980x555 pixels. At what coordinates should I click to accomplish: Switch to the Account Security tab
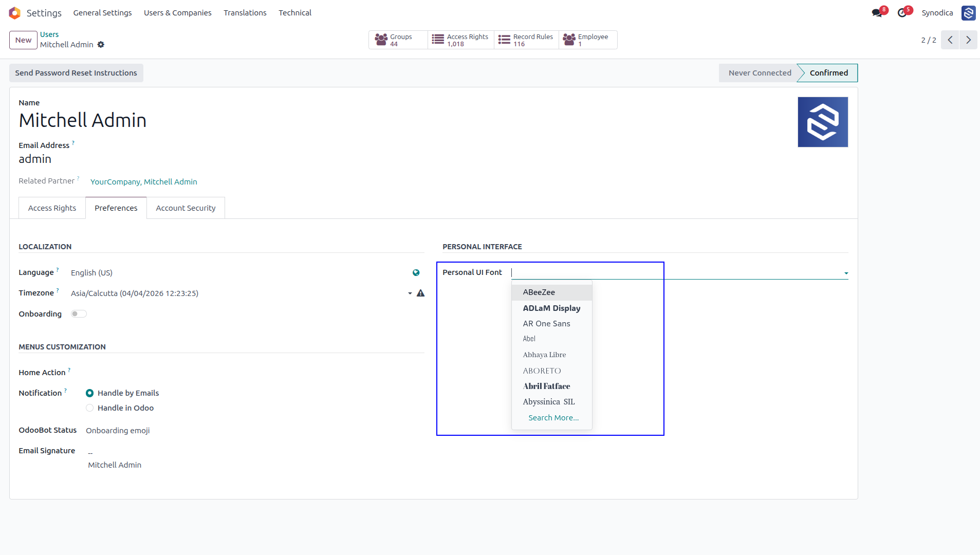click(186, 208)
